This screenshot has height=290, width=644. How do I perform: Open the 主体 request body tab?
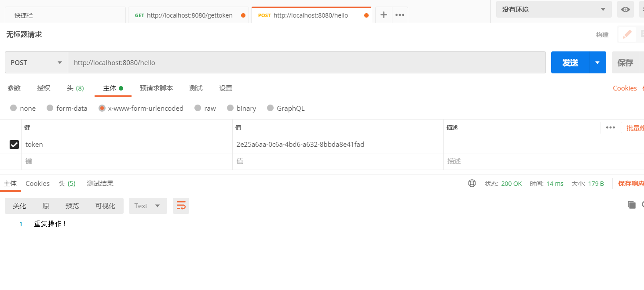pyautogui.click(x=113, y=88)
